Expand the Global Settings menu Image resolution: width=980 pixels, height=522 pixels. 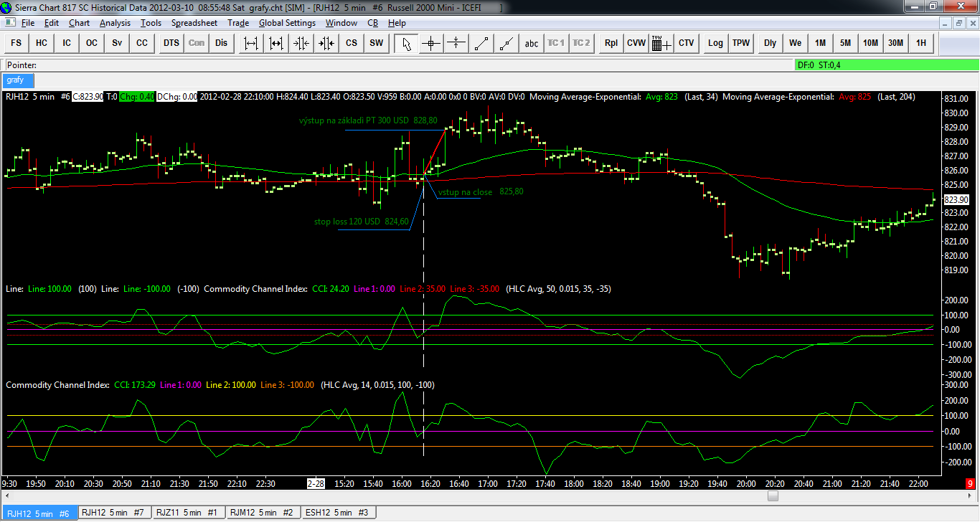pyautogui.click(x=287, y=23)
